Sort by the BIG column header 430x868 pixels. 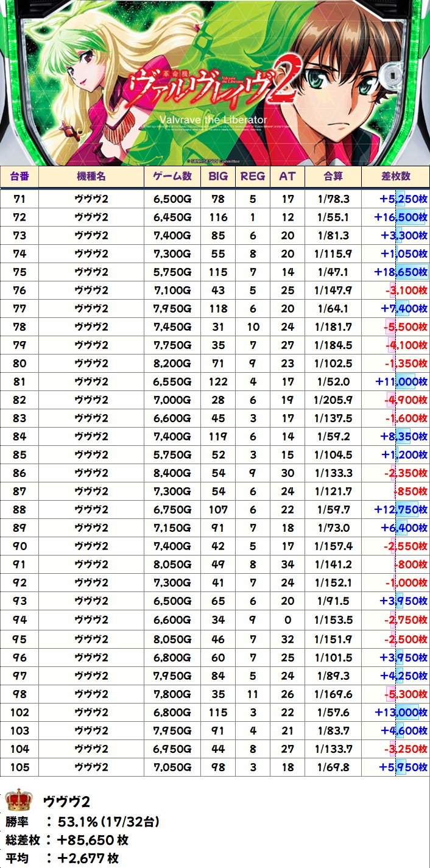[218, 177]
